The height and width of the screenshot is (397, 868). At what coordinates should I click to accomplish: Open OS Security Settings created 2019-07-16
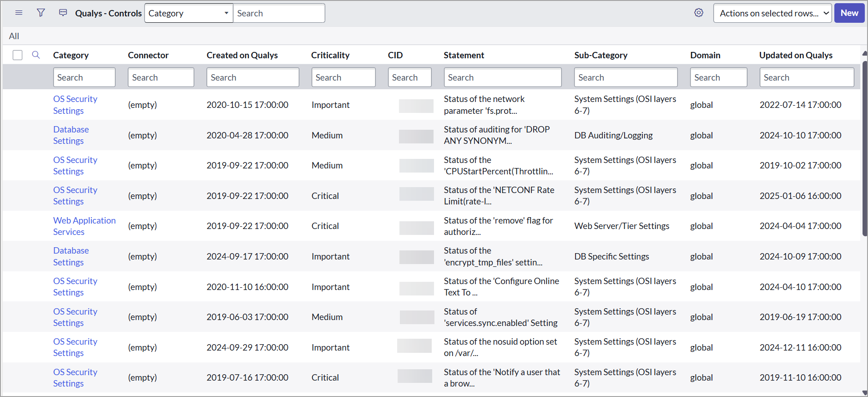pos(75,378)
